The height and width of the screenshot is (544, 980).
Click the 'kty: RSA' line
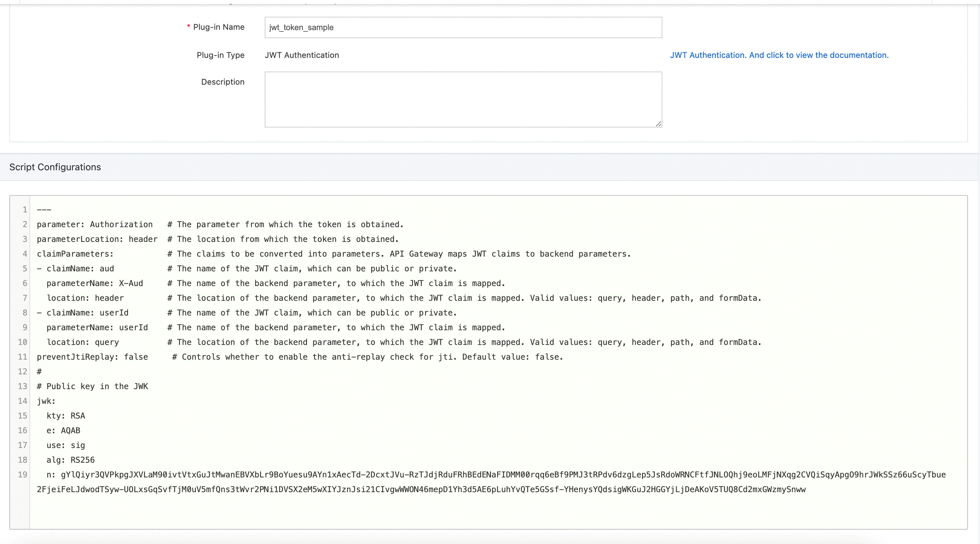66,416
